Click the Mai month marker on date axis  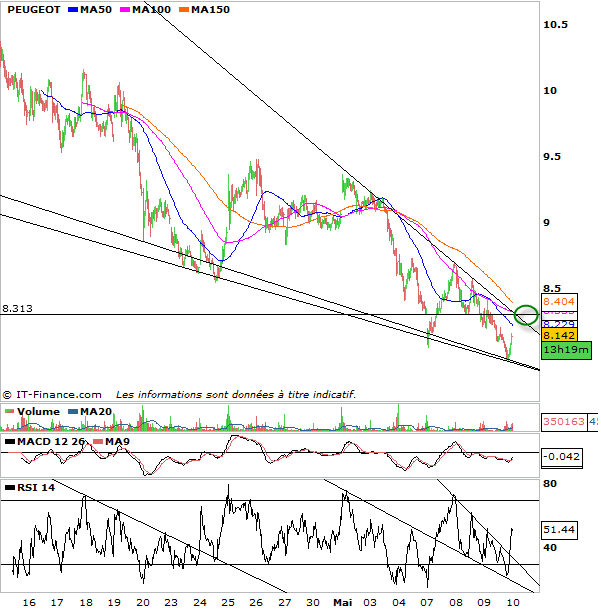pos(344,603)
